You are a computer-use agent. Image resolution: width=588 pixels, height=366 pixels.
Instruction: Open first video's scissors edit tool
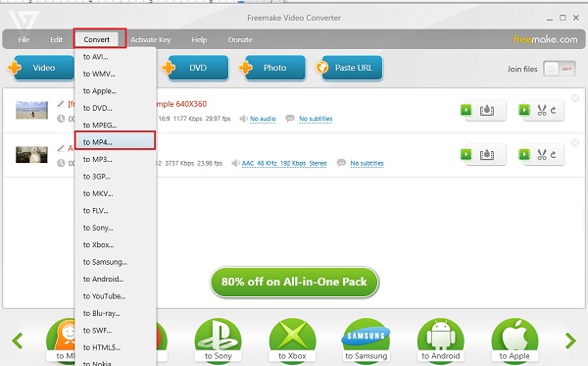pos(542,110)
